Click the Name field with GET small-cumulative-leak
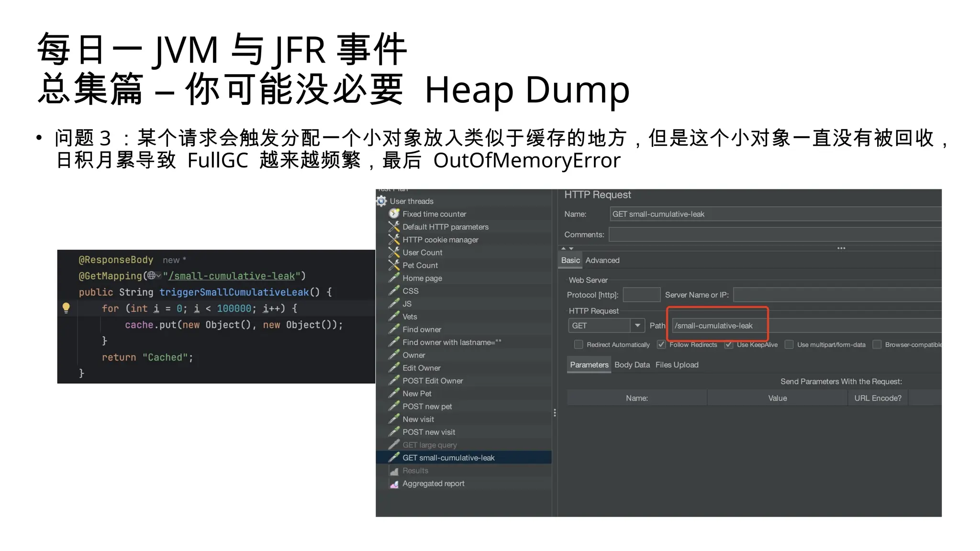 pos(776,214)
